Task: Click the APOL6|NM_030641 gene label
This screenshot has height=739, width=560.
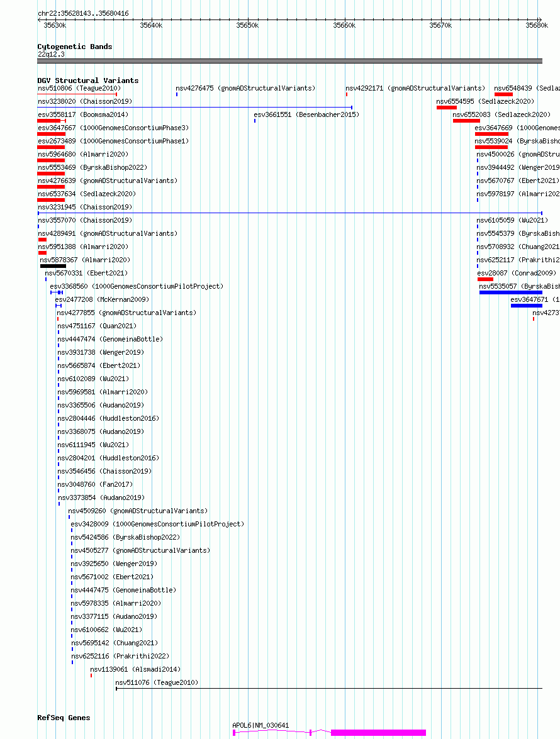Action: [260, 725]
